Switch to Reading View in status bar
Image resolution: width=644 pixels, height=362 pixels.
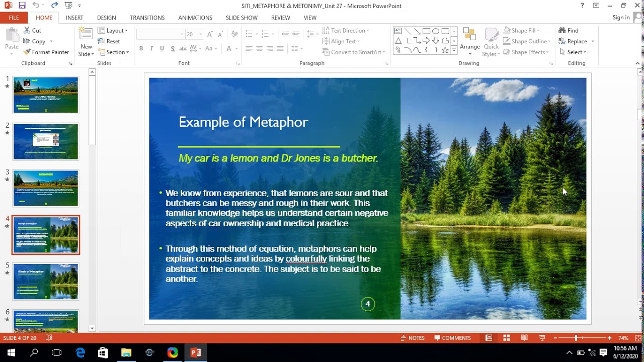524,338
